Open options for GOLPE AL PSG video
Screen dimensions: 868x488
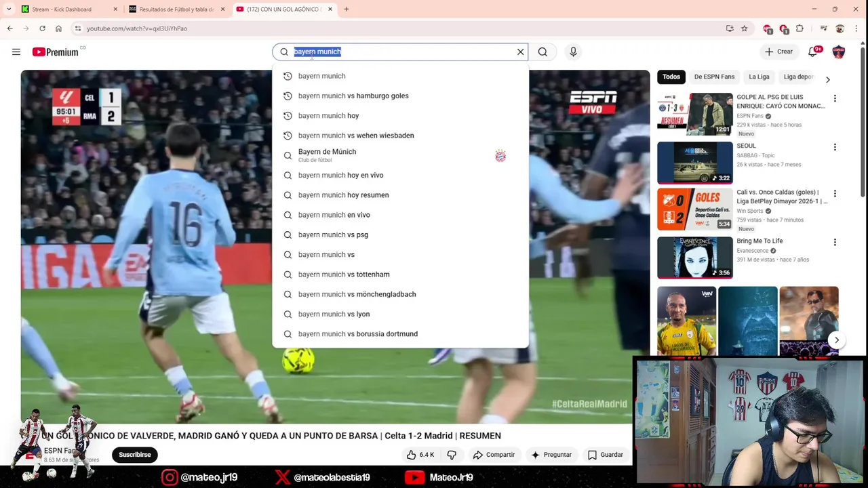click(x=835, y=98)
